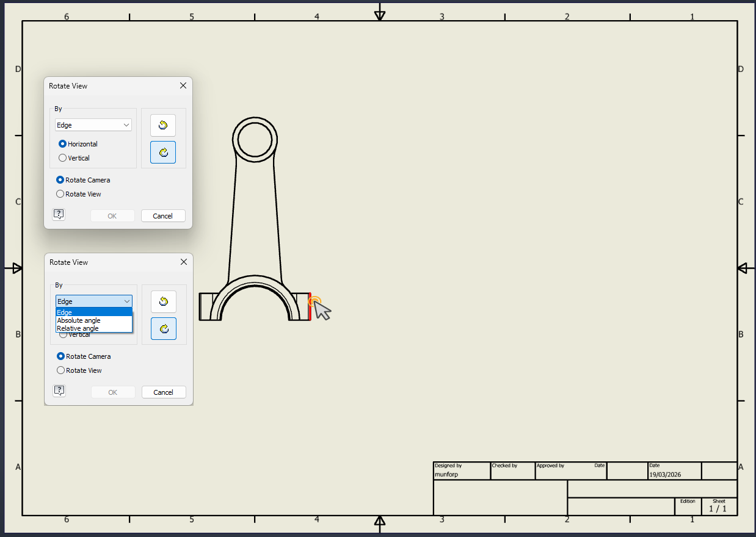The image size is (756, 537).
Task: Click the Edition cell in title block
Action: point(688,506)
